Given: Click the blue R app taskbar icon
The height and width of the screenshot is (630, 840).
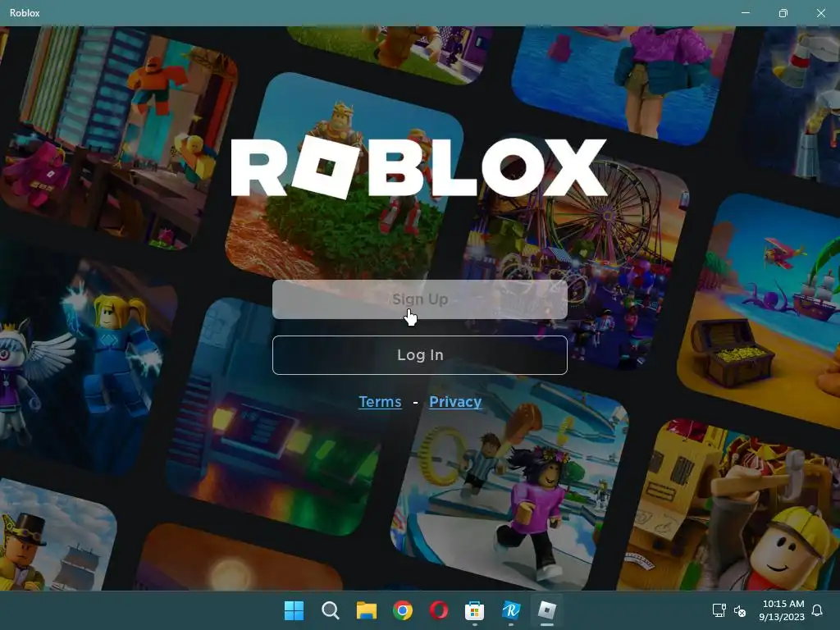Looking at the screenshot, I should (511, 610).
